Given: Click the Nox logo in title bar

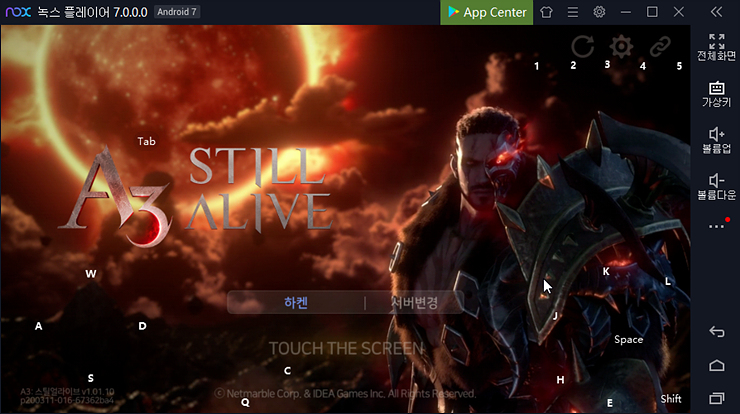Looking at the screenshot, I should coord(18,12).
